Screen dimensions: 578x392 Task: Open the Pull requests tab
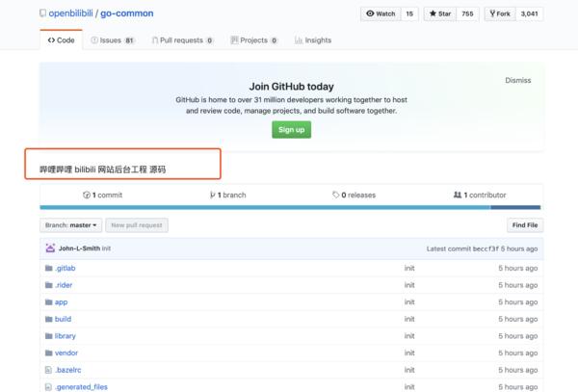pyautogui.click(x=181, y=40)
